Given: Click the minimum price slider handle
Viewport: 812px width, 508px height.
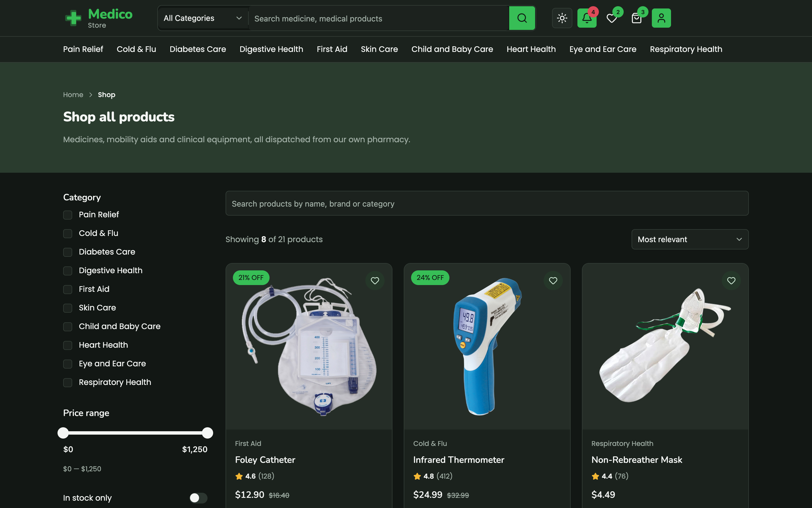Looking at the screenshot, I should click(63, 433).
